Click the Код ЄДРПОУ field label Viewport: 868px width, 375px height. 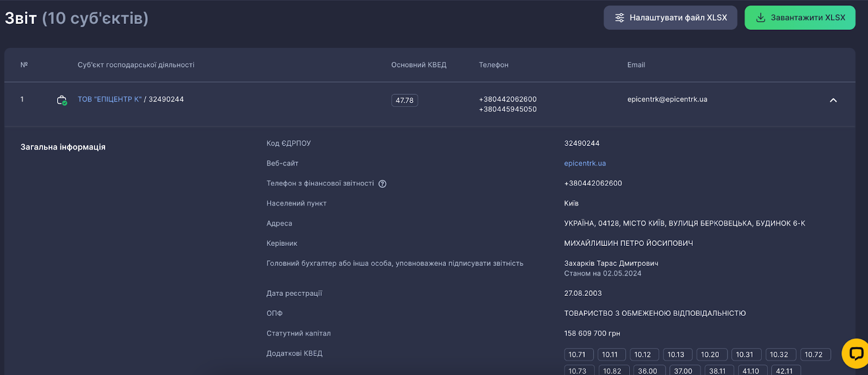[x=289, y=143]
